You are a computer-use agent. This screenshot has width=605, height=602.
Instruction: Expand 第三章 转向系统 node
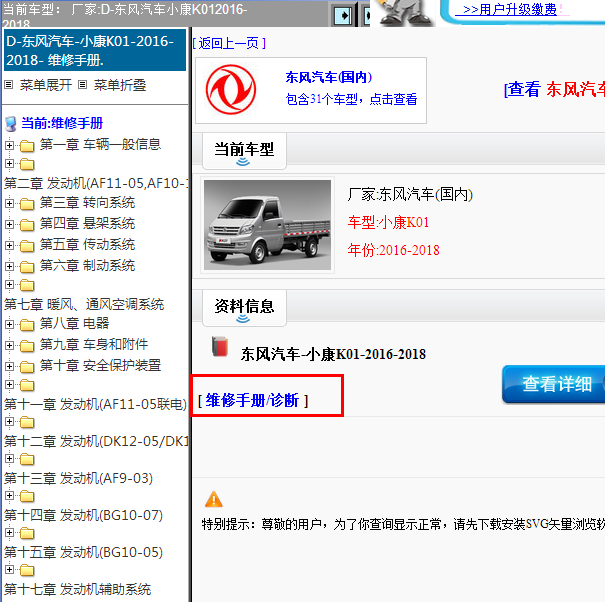click(x=10, y=203)
